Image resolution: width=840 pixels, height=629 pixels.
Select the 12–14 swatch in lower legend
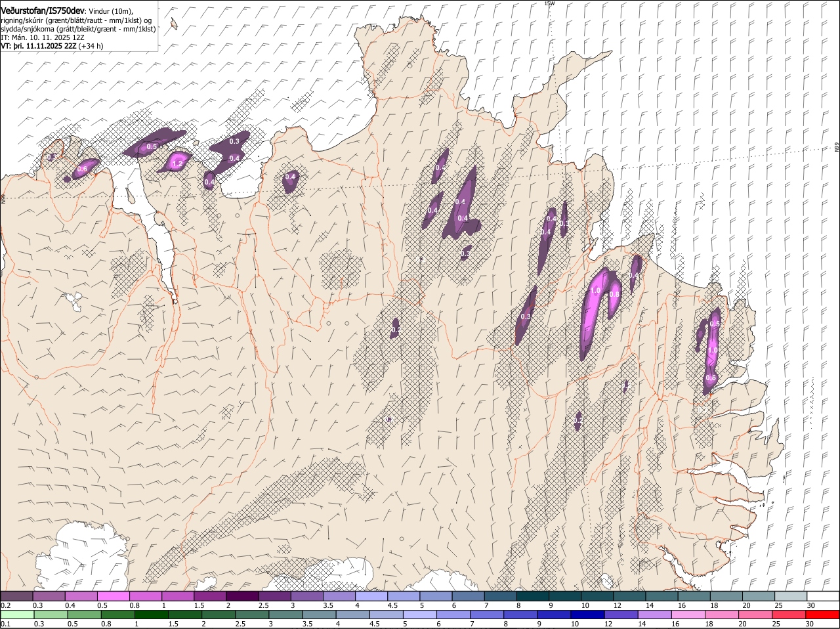(620, 615)
